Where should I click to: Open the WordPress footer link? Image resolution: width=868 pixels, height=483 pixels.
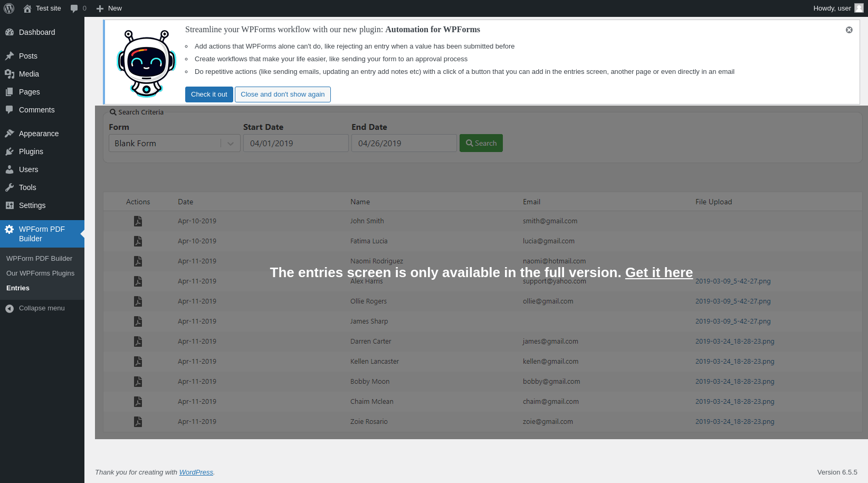196,472
